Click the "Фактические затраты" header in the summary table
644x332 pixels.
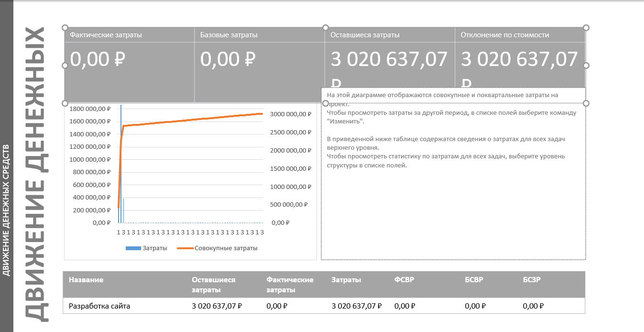point(106,35)
